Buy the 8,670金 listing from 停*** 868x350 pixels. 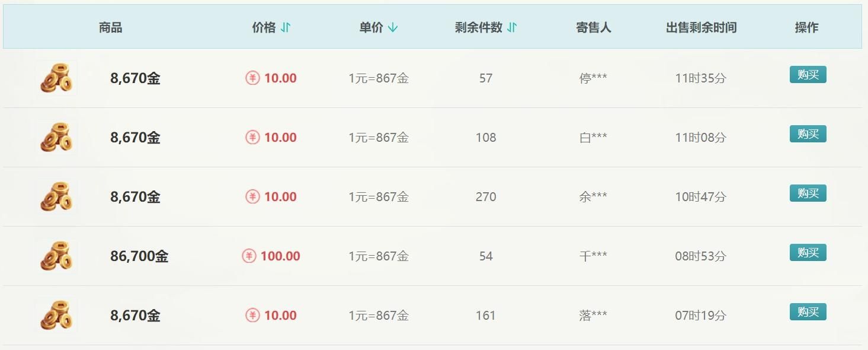[808, 75]
